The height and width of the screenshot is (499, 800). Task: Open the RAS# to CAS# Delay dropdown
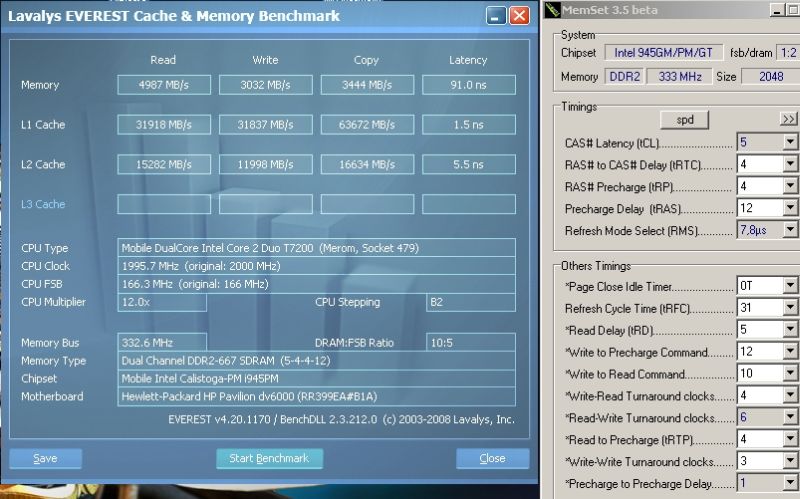click(x=790, y=164)
